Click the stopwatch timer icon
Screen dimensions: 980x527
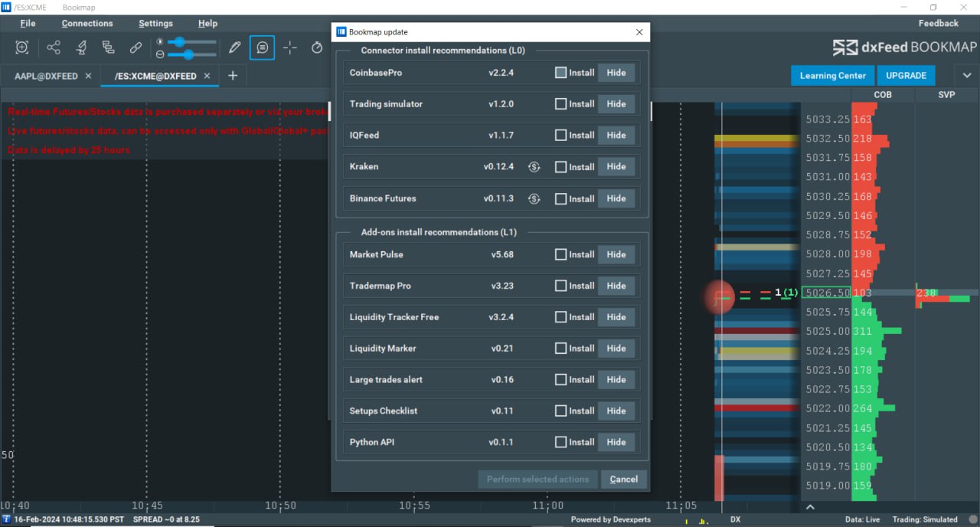click(317, 47)
